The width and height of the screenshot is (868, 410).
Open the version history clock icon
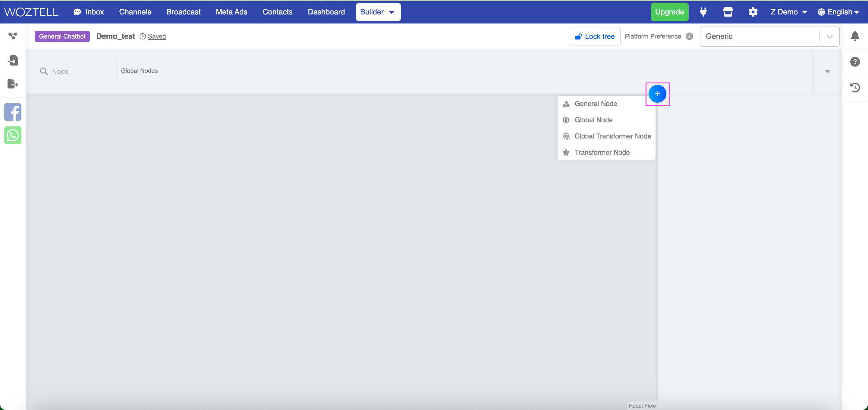[855, 88]
